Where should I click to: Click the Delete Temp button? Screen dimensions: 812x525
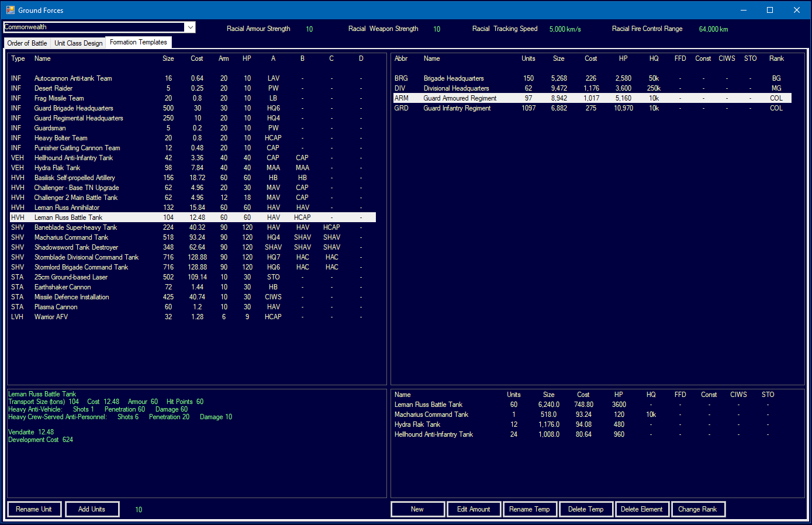pos(586,509)
